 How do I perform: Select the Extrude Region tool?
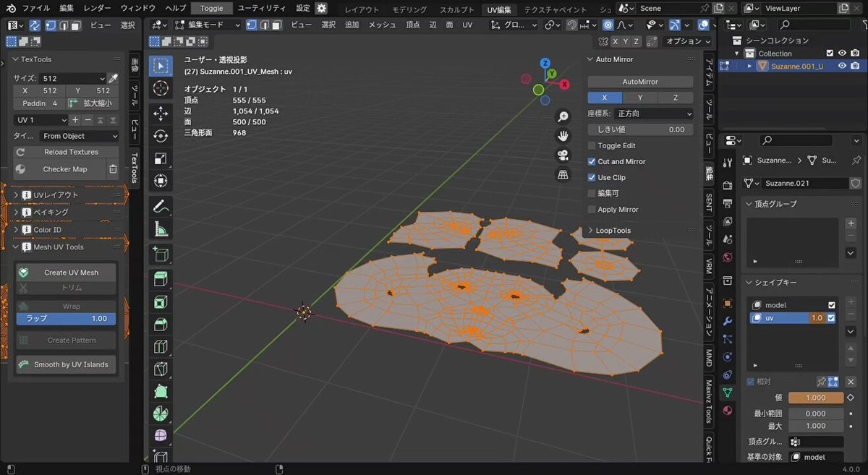[161, 279]
